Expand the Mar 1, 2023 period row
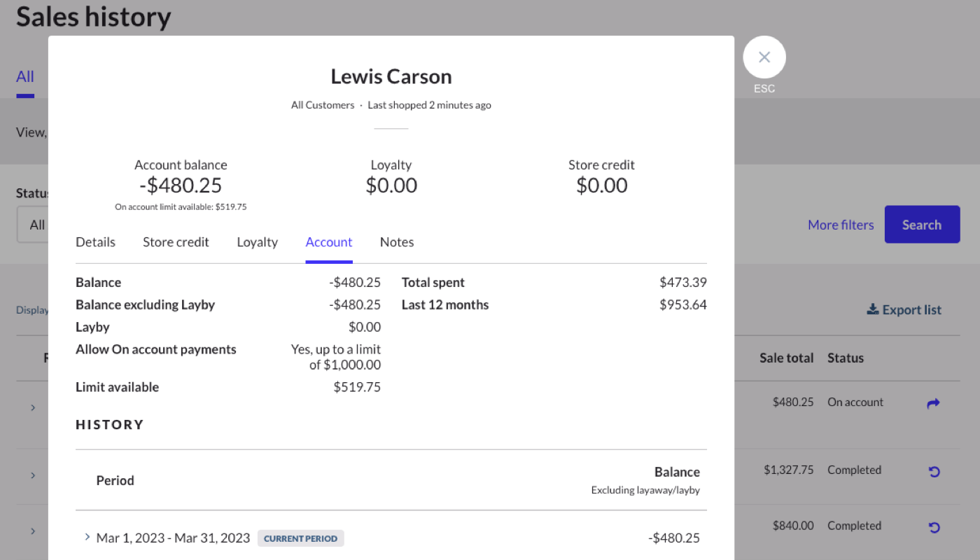The width and height of the screenshot is (980, 560). tap(87, 537)
